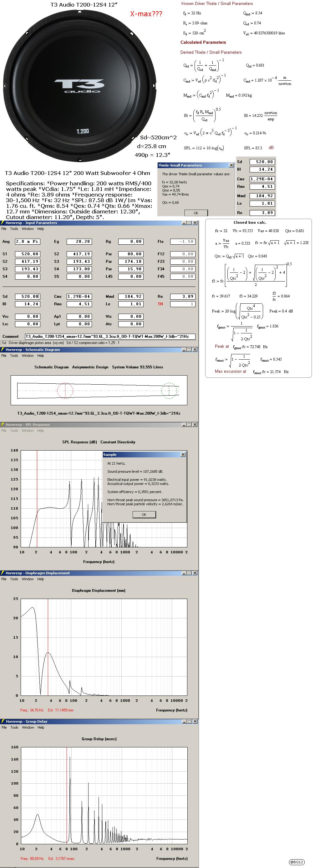The image size is (315, 868).
Task: Click the red marker line in SPL Response chart
Action: pos(37,499)
